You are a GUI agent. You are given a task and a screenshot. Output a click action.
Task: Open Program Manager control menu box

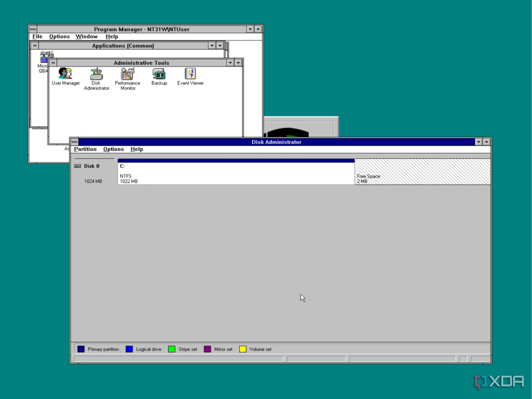point(33,29)
